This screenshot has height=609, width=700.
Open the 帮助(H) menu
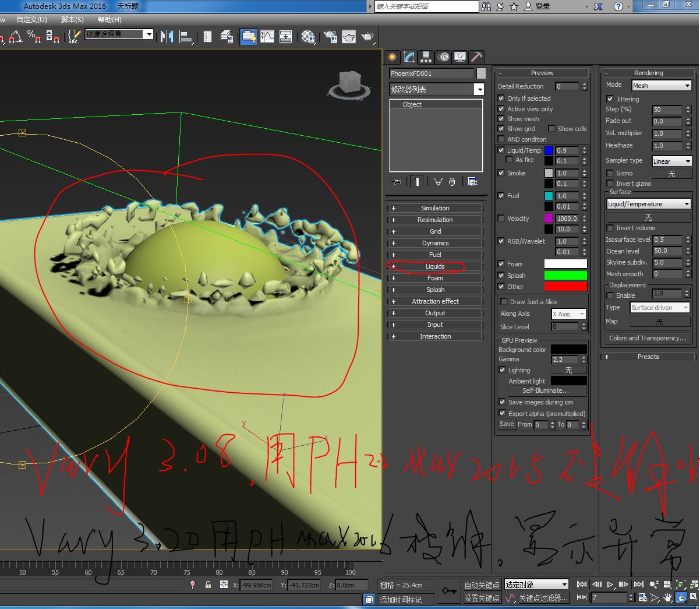pyautogui.click(x=109, y=20)
